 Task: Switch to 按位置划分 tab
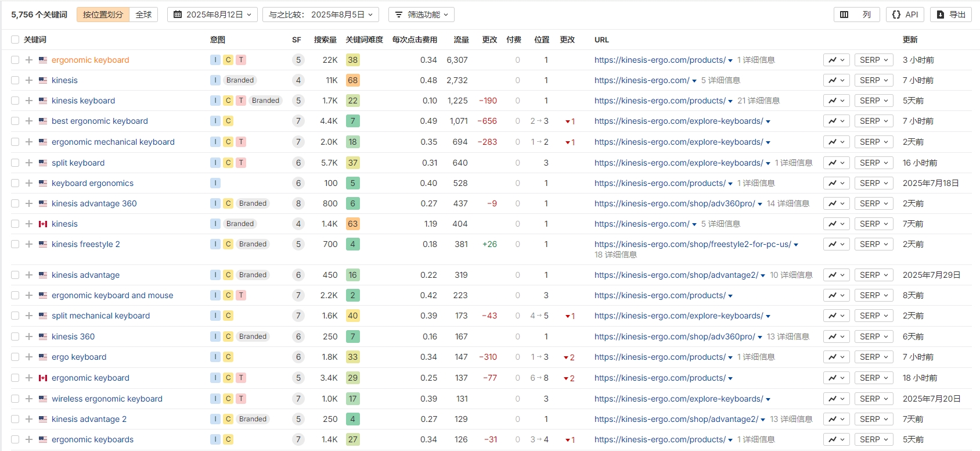[103, 15]
